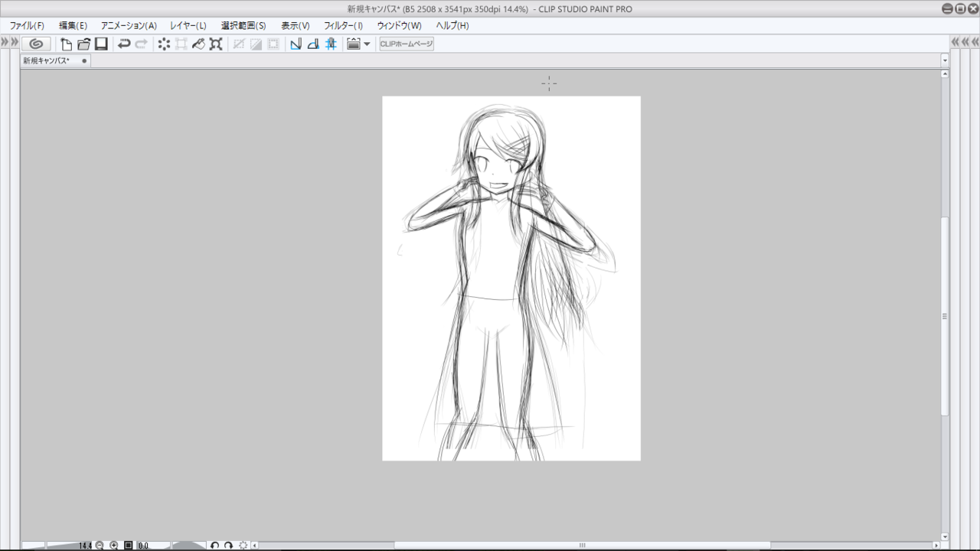Screen dimensions: 980x551
Task: Zoom in with plus magnifier icon
Action: [x=114, y=545]
